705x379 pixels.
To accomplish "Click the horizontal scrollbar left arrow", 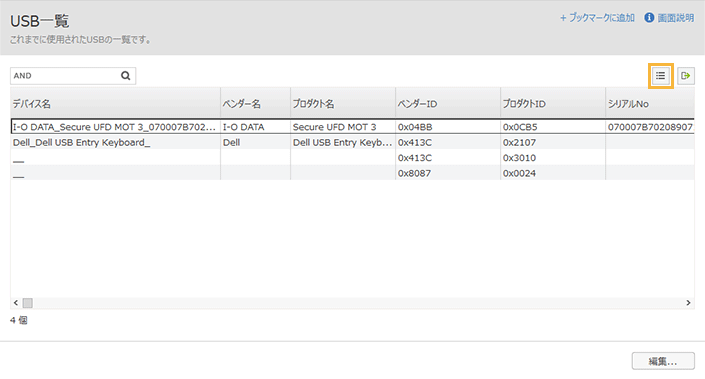I will coord(16,303).
